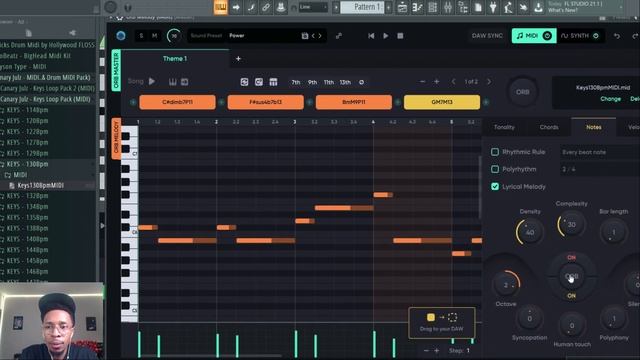Click the first chord generation icon before 7th
This screenshot has width=640, height=360.
coord(244,82)
